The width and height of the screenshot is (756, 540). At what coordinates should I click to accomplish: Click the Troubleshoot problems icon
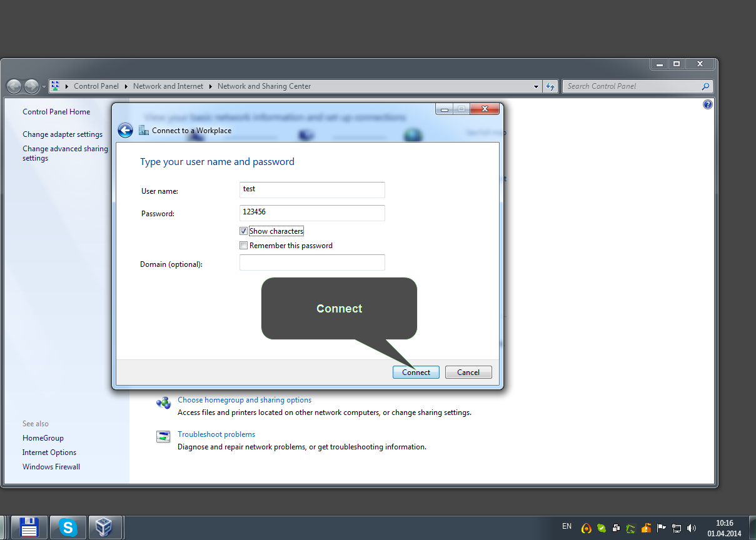163,437
